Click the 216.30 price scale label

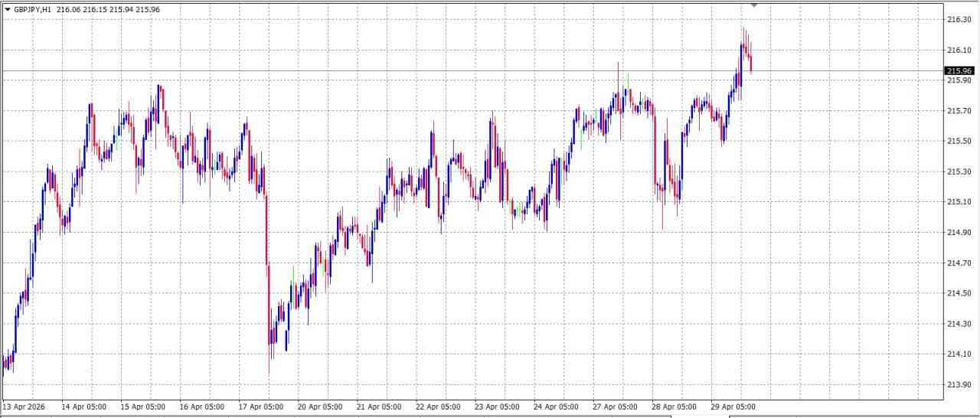tap(959, 20)
